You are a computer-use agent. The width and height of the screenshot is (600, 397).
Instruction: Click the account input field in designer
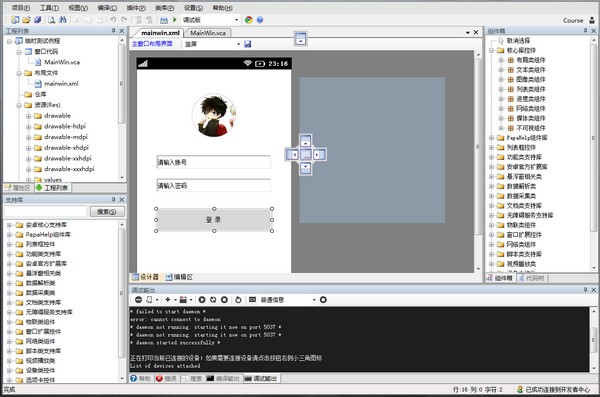pos(214,162)
